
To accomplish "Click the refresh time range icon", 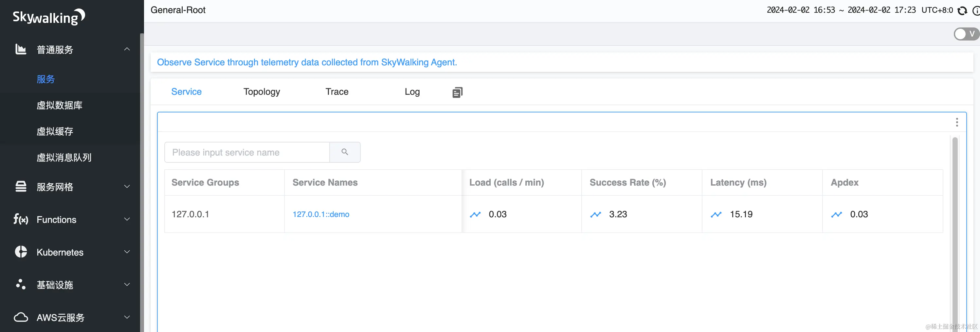I will click(962, 11).
